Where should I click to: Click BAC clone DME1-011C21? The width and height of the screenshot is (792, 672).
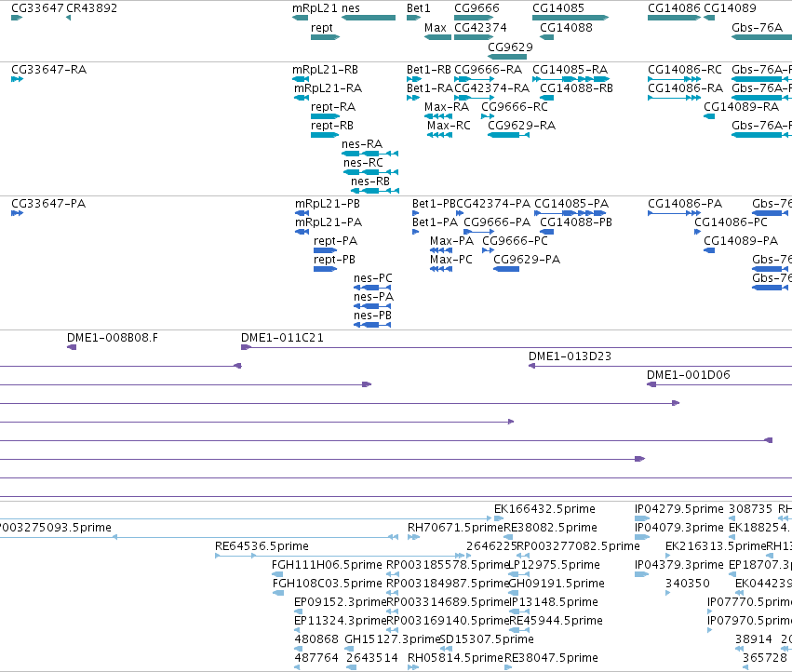282,338
